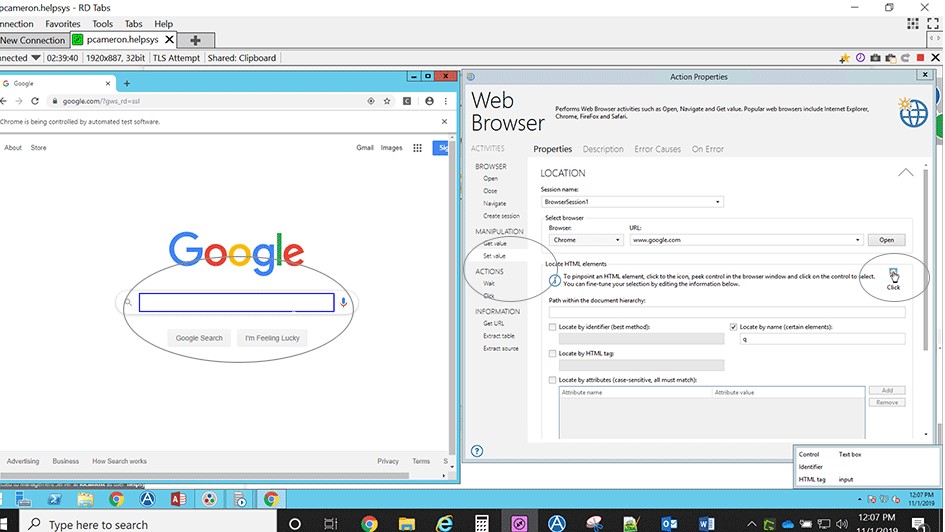This screenshot has width=945, height=532.
Task: Open a new Chrome tab with plus
Action: pyautogui.click(x=127, y=84)
